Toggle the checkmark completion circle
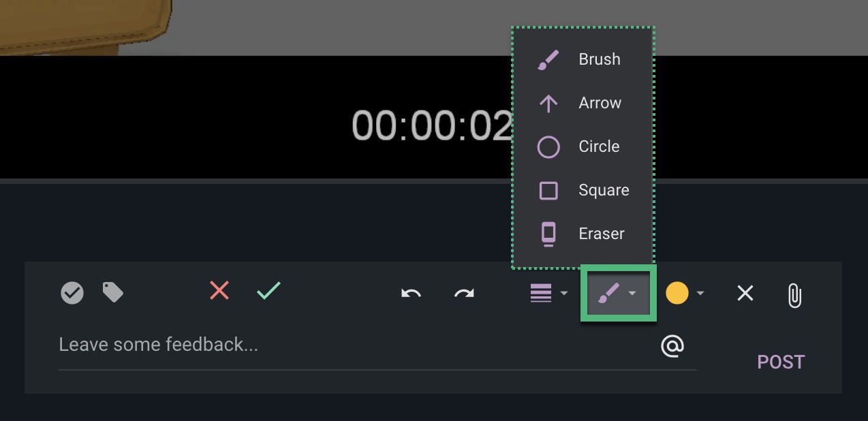 (72, 293)
